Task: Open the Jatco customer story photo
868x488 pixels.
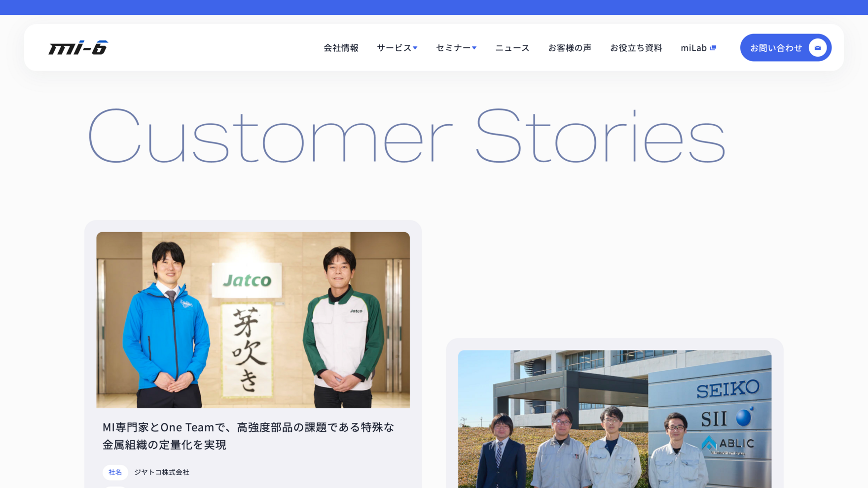Action: pos(253,320)
